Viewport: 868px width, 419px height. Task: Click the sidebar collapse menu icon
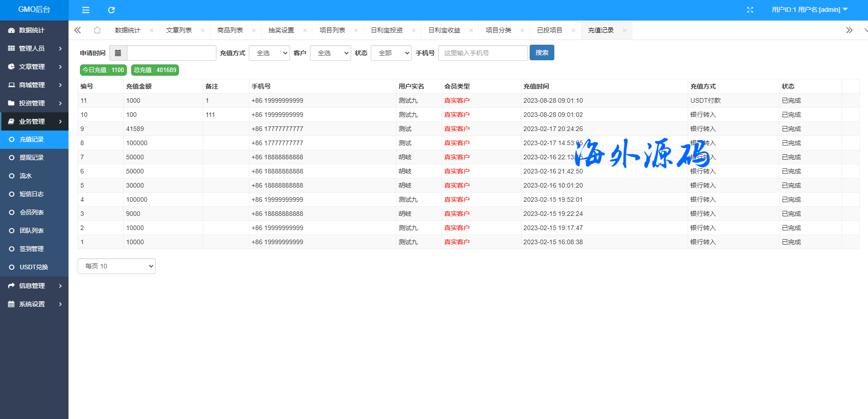85,10
